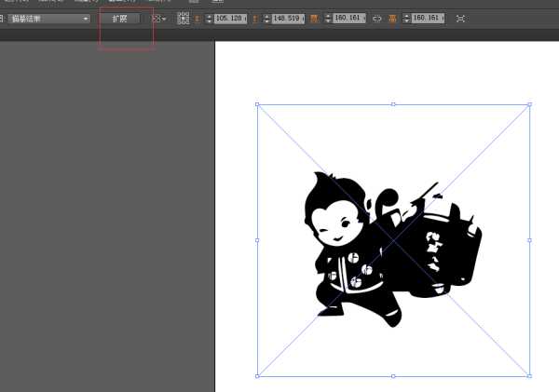This screenshot has width=559, height=392.
Task: Click the width field showing 160.161
Action: [x=349, y=18]
